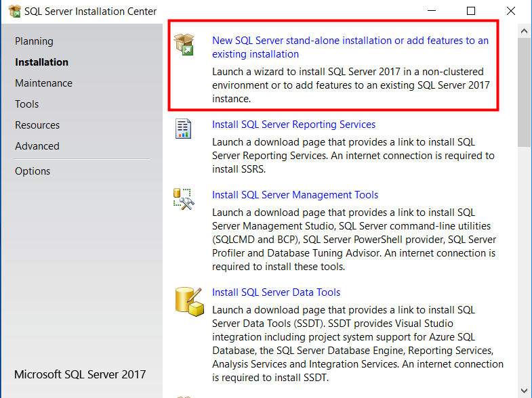Switch to the Maintenance section
Screen dimensions: 532x398
[x=43, y=83]
